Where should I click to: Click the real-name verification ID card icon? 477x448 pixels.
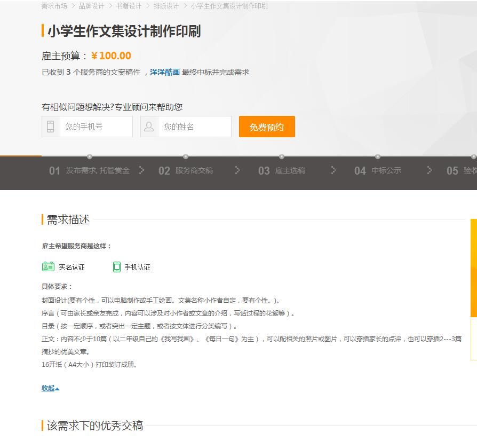click(48, 266)
